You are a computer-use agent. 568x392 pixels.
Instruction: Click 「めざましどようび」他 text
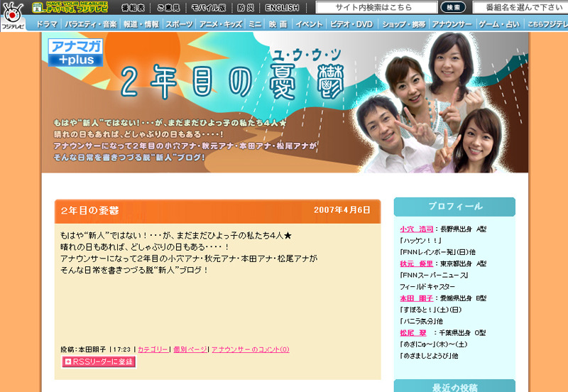point(429,356)
